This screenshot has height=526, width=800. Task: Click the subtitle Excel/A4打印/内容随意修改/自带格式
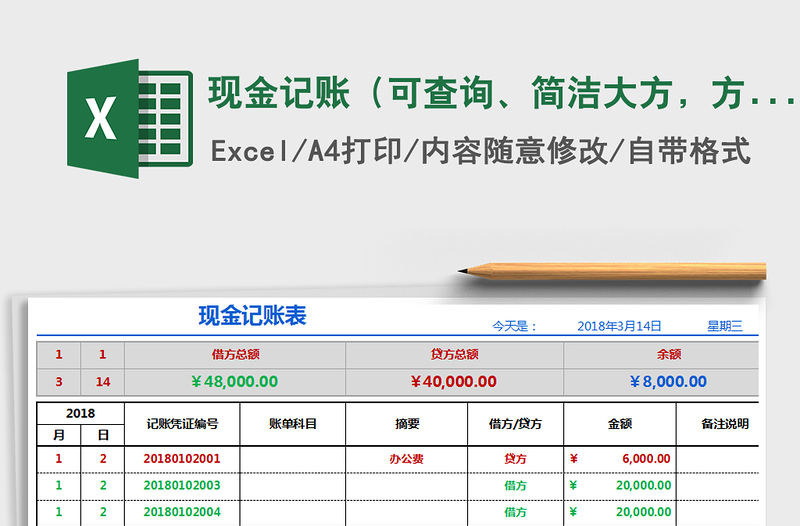[481, 152]
